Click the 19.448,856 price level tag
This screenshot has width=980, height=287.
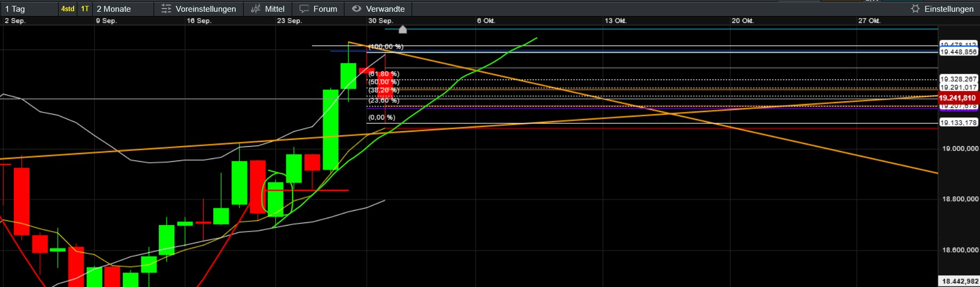pyautogui.click(x=958, y=52)
